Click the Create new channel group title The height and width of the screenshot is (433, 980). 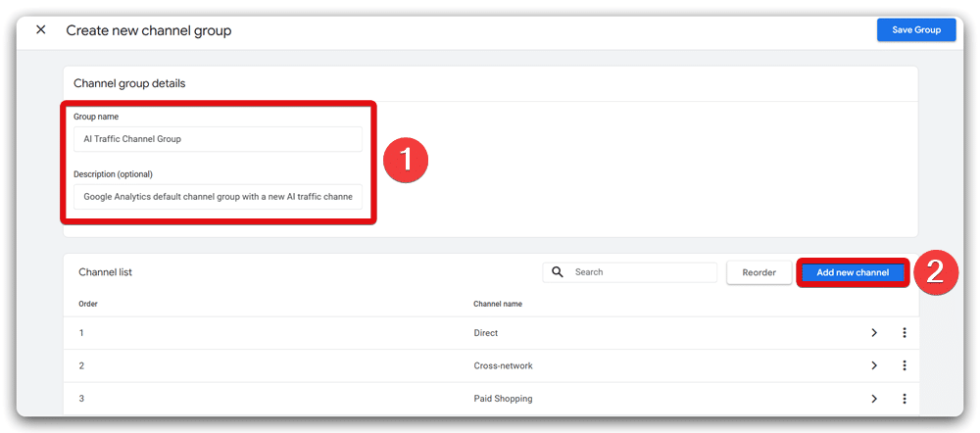coord(149,30)
